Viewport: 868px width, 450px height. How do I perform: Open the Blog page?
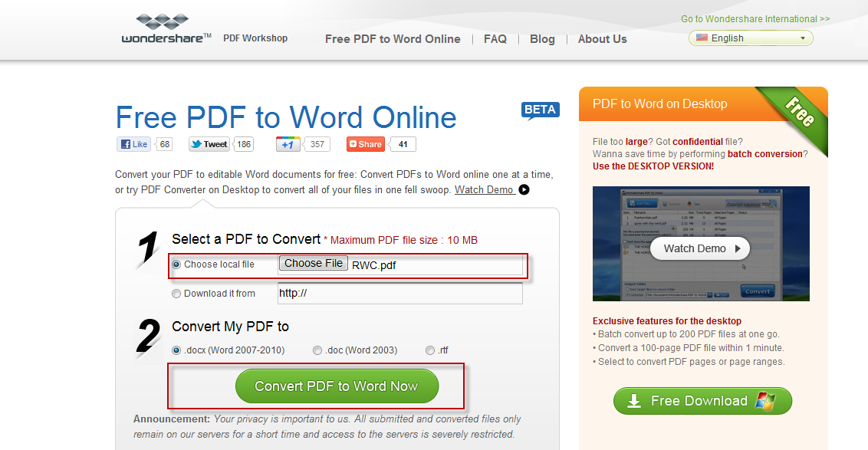(542, 39)
